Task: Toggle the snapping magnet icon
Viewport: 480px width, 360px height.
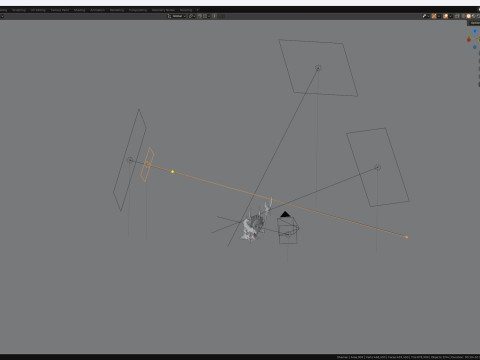Action: (x=200, y=16)
